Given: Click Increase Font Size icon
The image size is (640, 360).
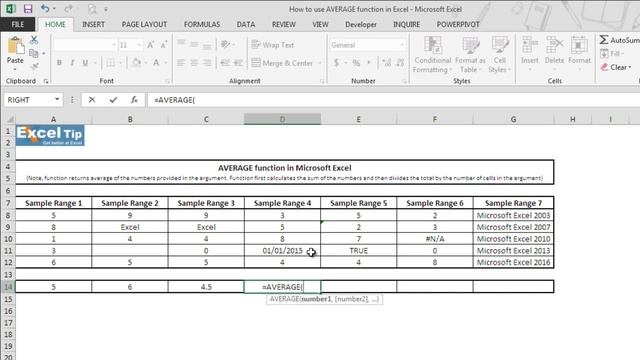Looking at the screenshot, I should [x=151, y=45].
